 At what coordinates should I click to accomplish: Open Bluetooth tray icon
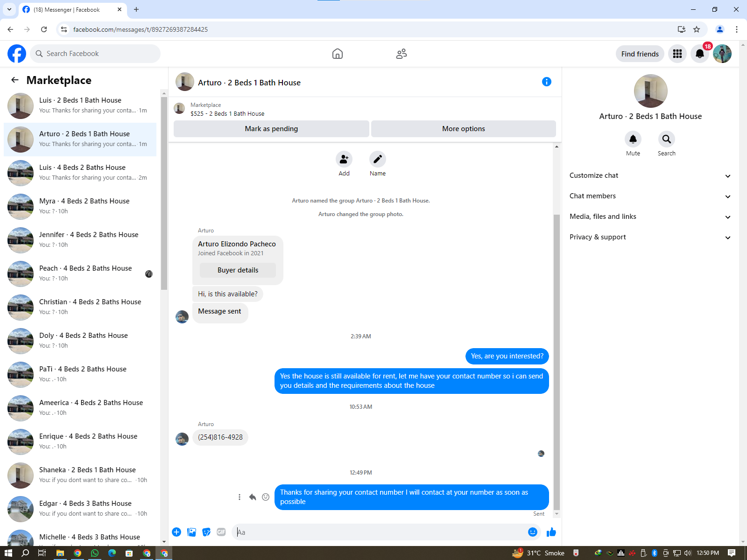655,553
